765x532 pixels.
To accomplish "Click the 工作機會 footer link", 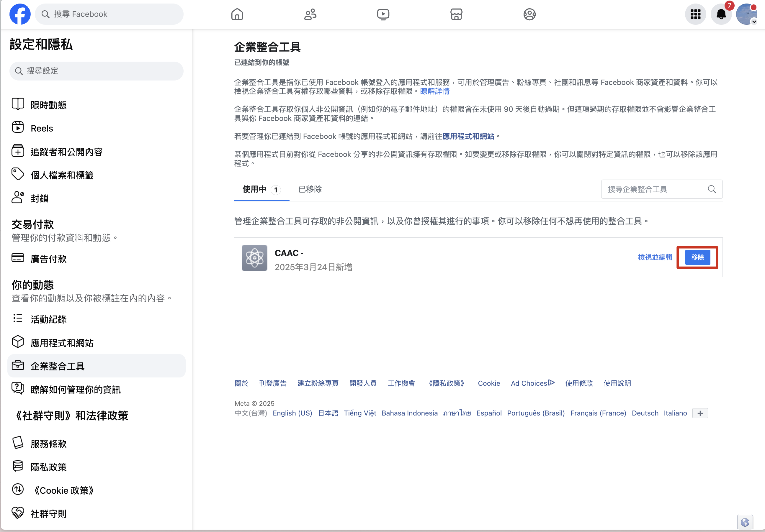I will click(401, 383).
